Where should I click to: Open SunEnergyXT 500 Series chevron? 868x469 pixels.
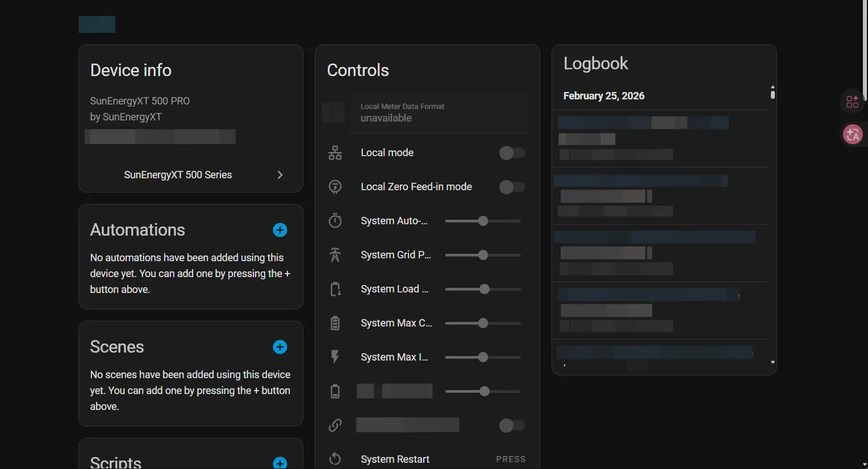[x=280, y=175]
